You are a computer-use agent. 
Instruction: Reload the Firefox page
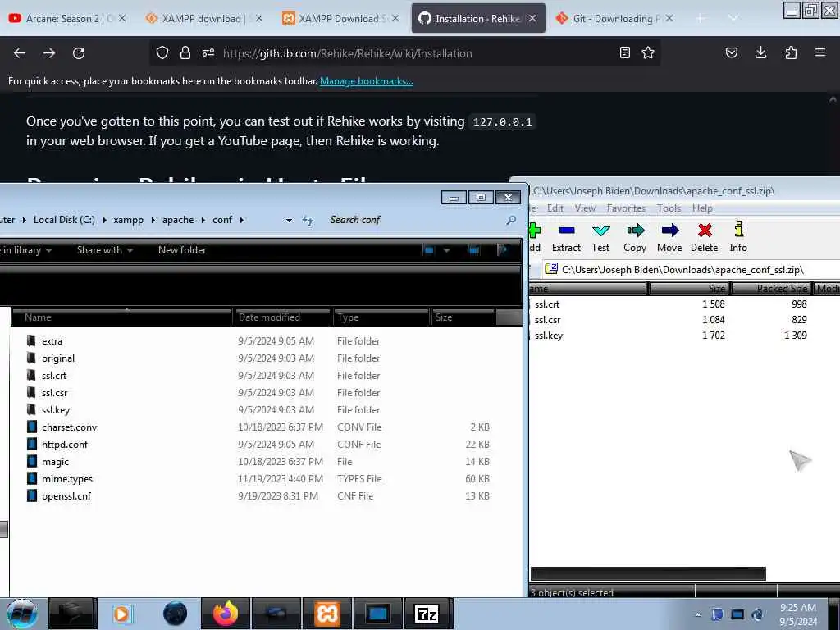coord(79,53)
